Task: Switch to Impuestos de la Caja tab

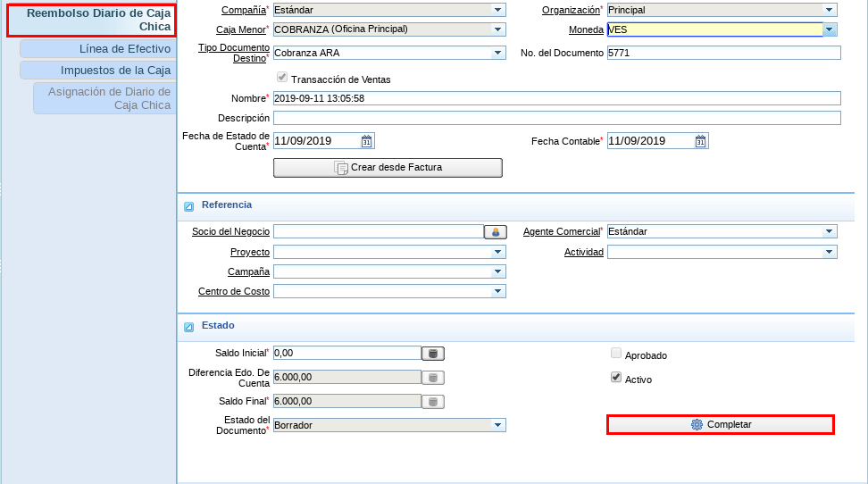Action: pos(97,71)
